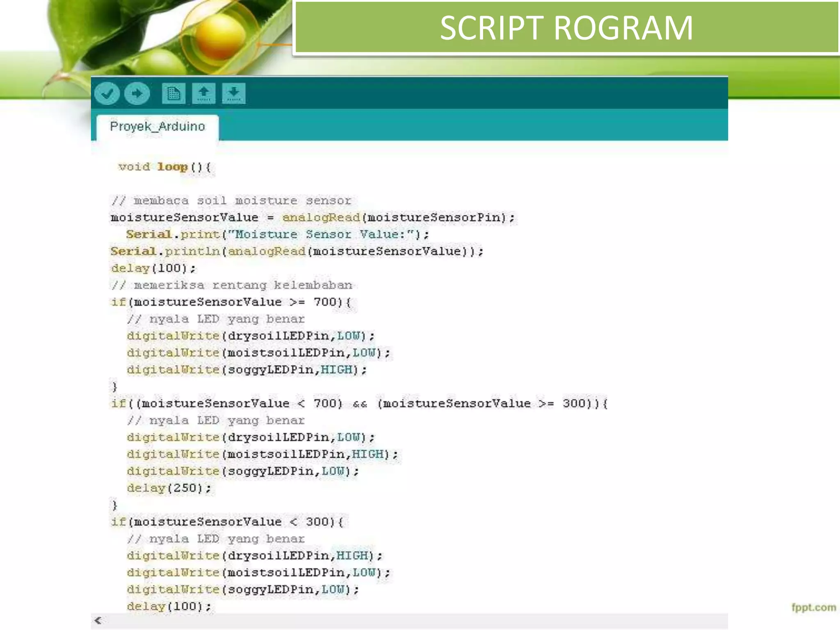This screenshot has height=630, width=840.
Task: Click the Upload arrow icon
Action: click(137, 94)
